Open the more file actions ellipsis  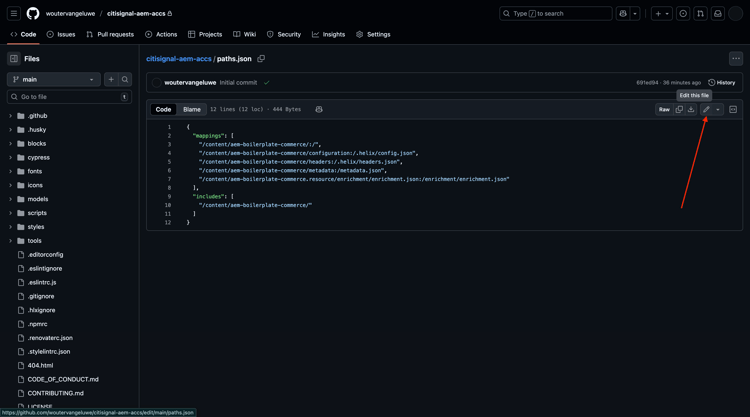736,59
